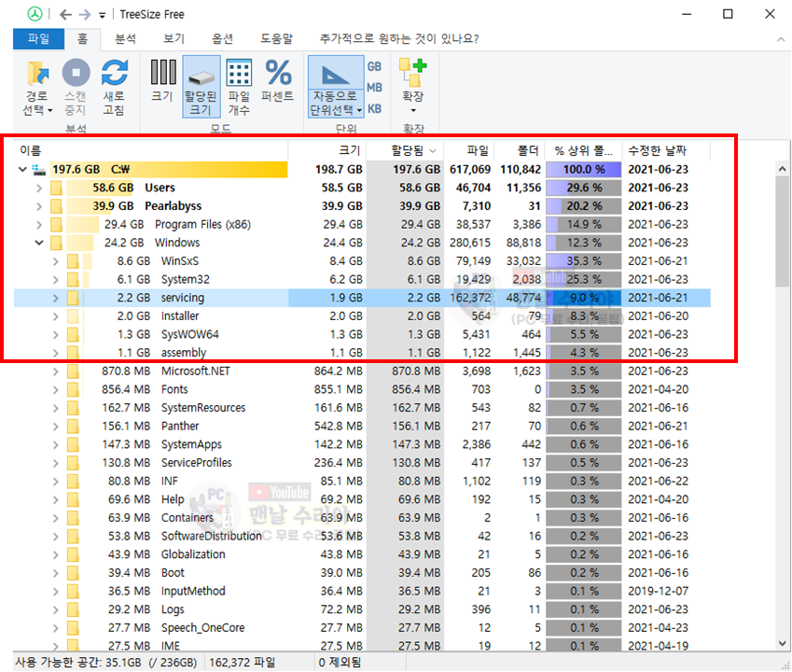Image resolution: width=792 pixels, height=672 pixels.
Task: Collapse the Windows folder
Action: click(39, 243)
